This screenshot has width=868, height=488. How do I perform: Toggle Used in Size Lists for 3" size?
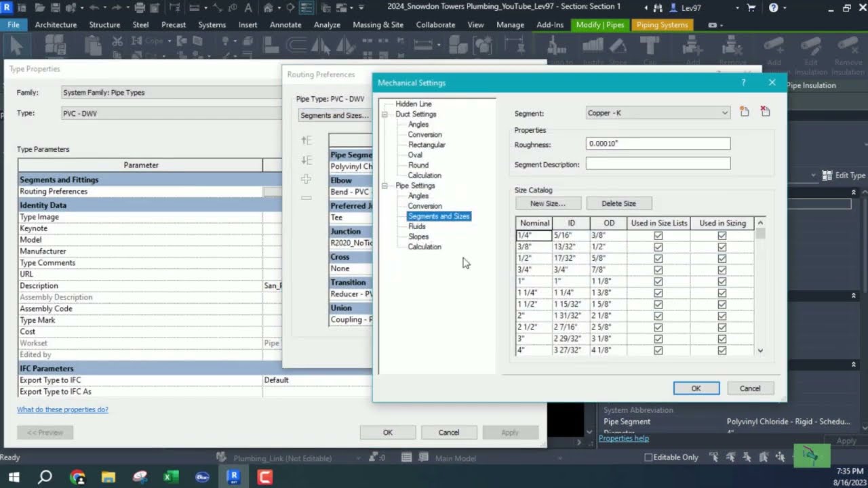658,339
